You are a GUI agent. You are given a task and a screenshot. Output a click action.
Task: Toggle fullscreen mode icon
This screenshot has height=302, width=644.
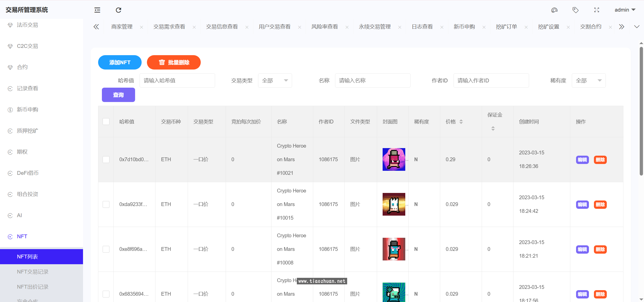(596, 10)
